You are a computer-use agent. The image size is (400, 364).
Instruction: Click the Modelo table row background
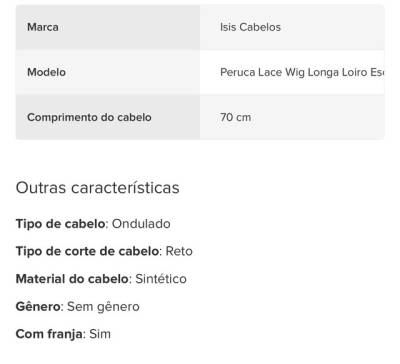200,72
